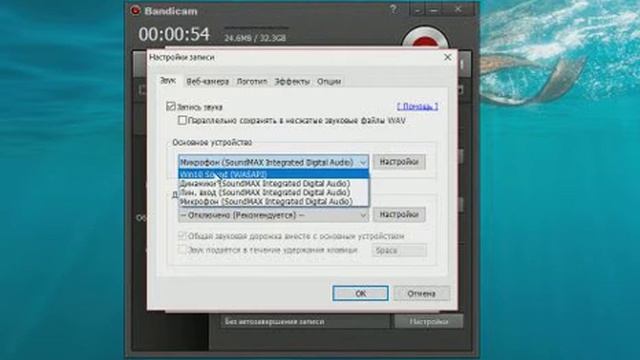
Task: Collapse the Основное устройство Микрофон dropdown
Action: tap(273, 162)
